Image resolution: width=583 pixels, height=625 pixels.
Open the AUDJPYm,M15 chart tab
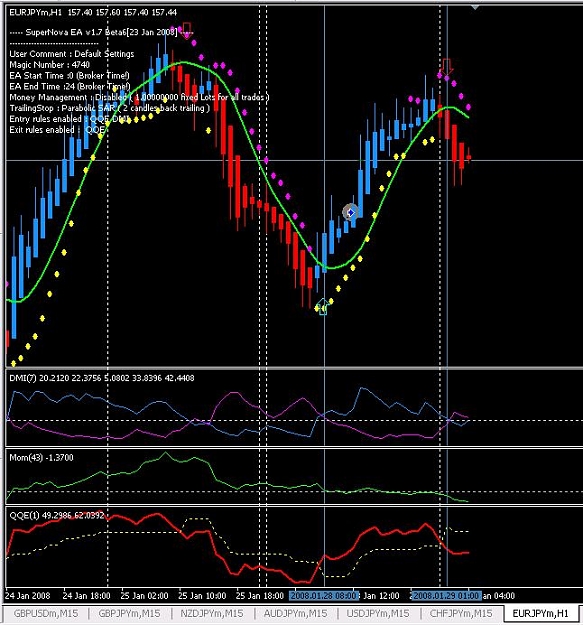295,613
